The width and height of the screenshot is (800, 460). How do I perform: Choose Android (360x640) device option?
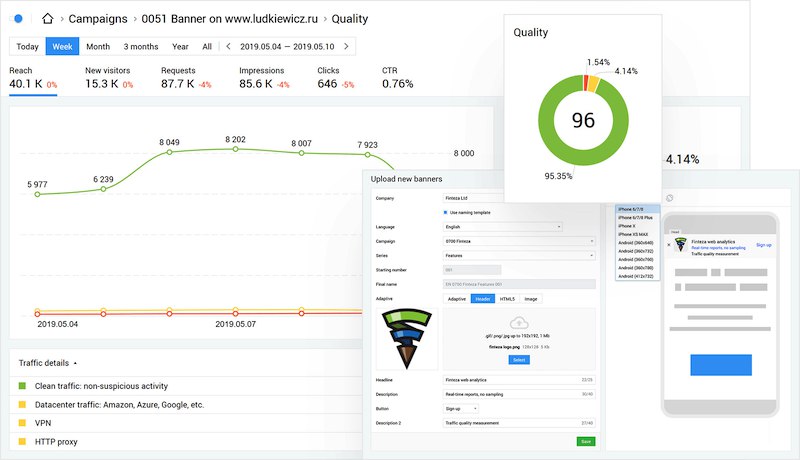[x=637, y=243]
